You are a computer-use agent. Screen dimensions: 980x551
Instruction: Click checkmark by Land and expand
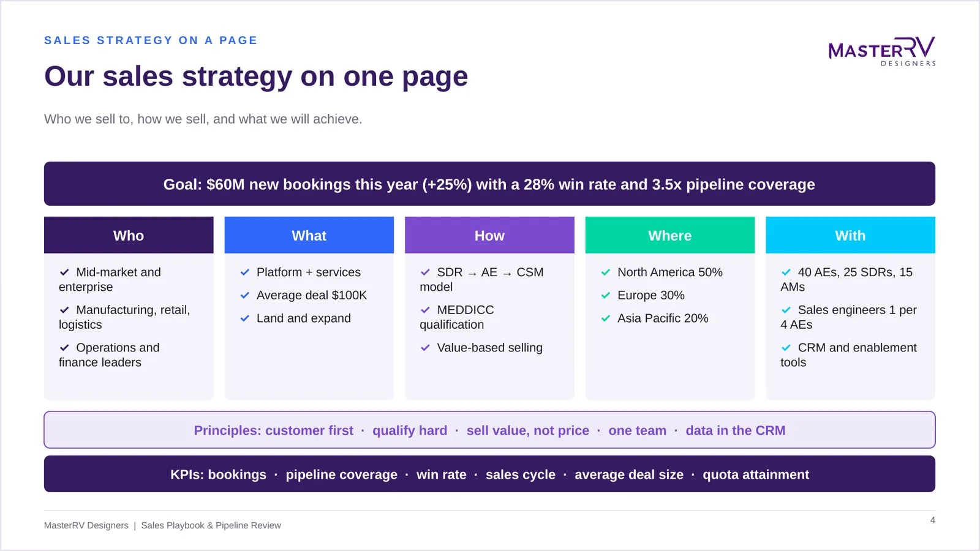(245, 318)
